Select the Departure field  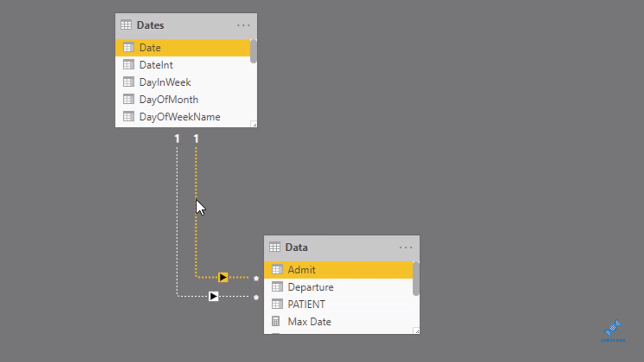point(338,287)
